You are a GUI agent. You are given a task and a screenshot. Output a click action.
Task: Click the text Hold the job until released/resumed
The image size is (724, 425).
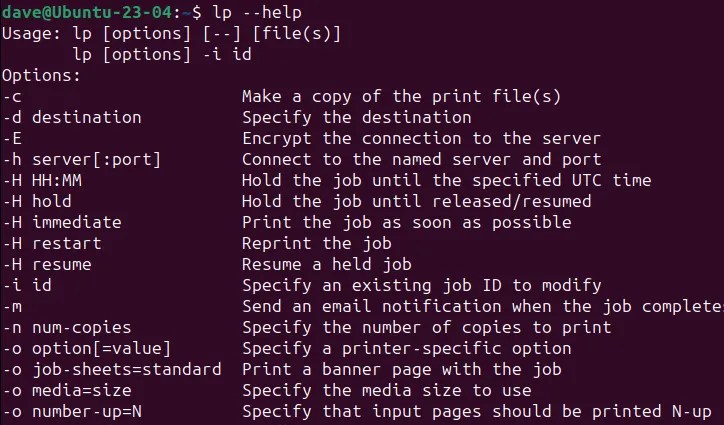[416, 201]
